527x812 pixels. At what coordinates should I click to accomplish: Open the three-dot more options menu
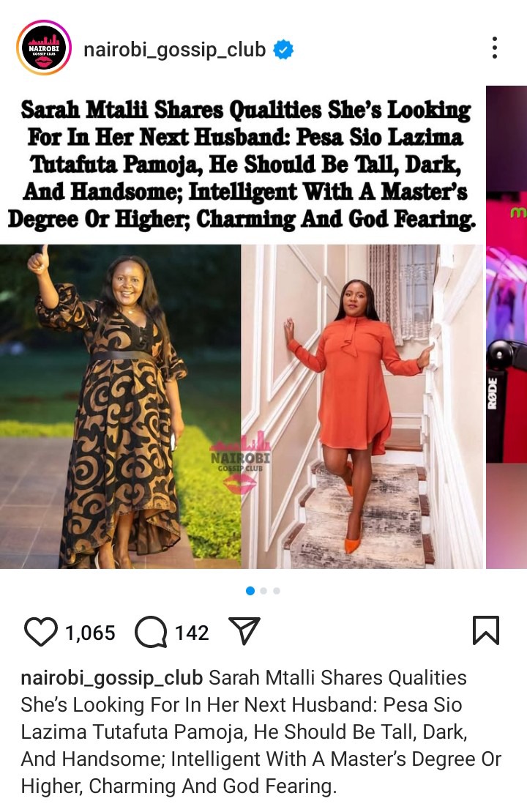click(494, 48)
